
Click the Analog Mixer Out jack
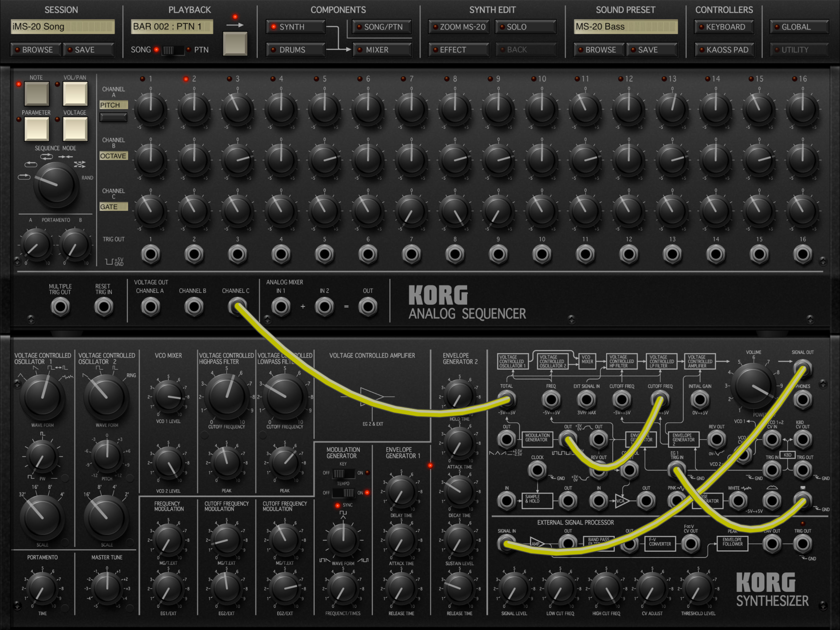(x=368, y=307)
